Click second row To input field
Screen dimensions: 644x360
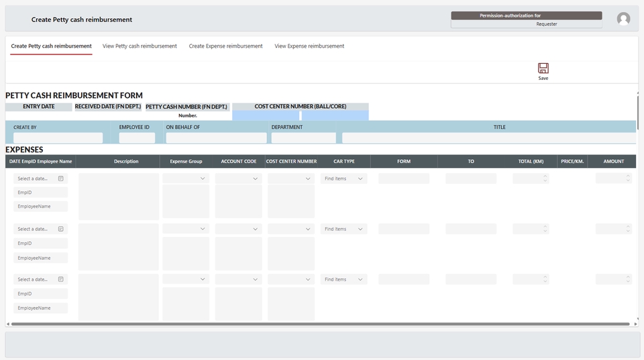pos(471,229)
